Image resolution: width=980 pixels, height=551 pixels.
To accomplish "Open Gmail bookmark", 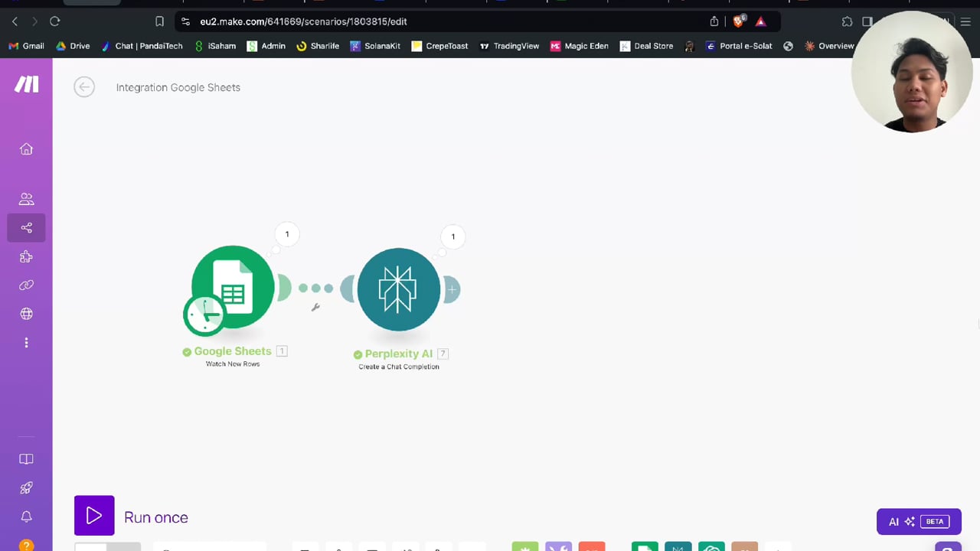I will pyautogui.click(x=26, y=46).
